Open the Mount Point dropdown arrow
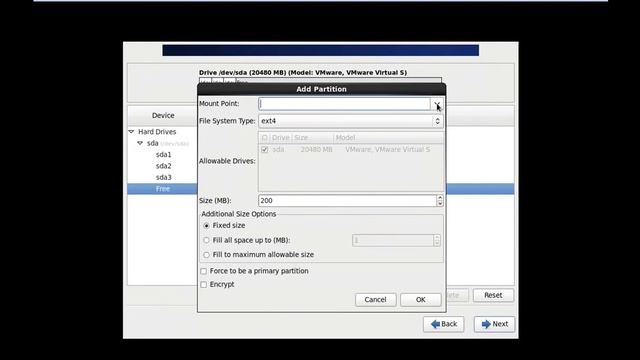 pyautogui.click(x=436, y=104)
